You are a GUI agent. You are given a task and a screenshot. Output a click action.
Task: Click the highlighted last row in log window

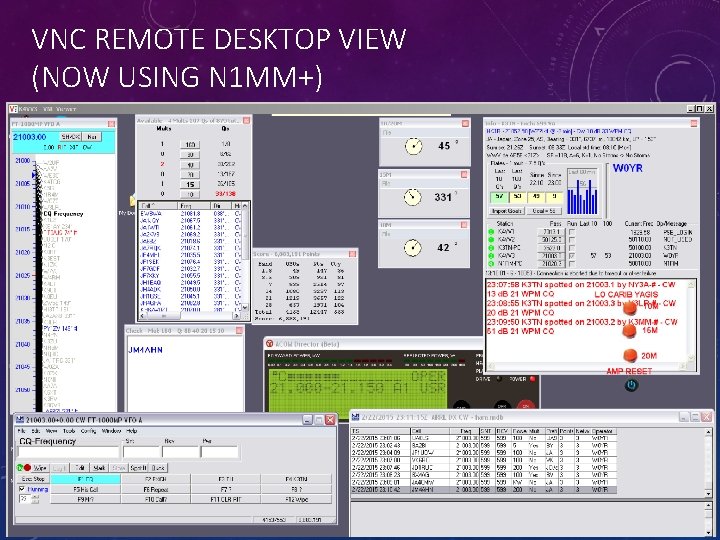(x=484, y=490)
